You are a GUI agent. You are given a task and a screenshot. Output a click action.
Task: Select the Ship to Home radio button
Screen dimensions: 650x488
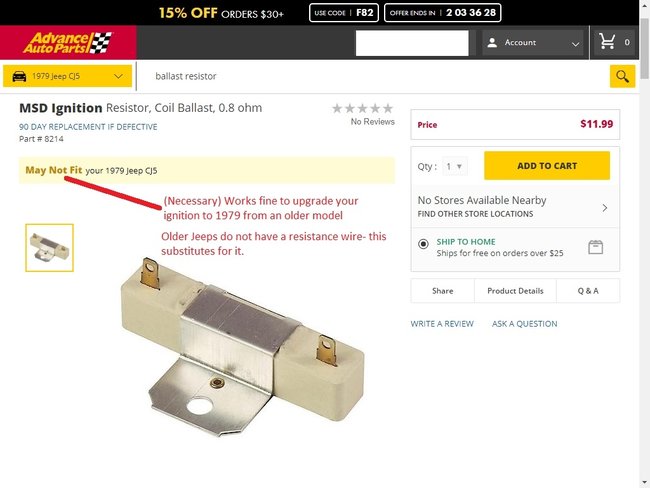click(424, 243)
